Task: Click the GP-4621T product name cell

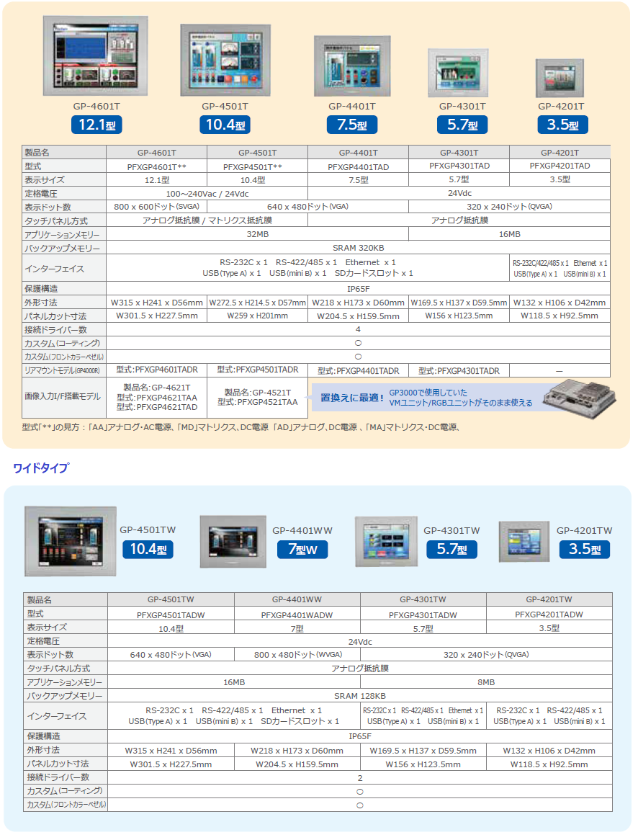Action: [x=156, y=388]
